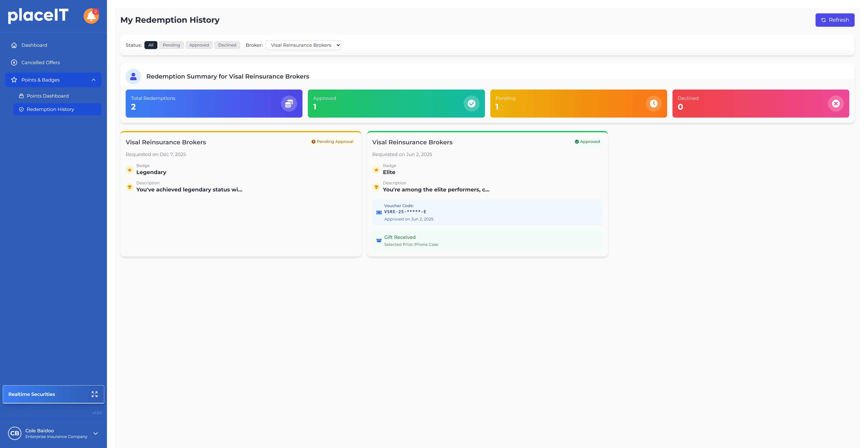The image size is (868, 448).
Task: Collapse the Points & Badges menu
Action: tap(94, 80)
